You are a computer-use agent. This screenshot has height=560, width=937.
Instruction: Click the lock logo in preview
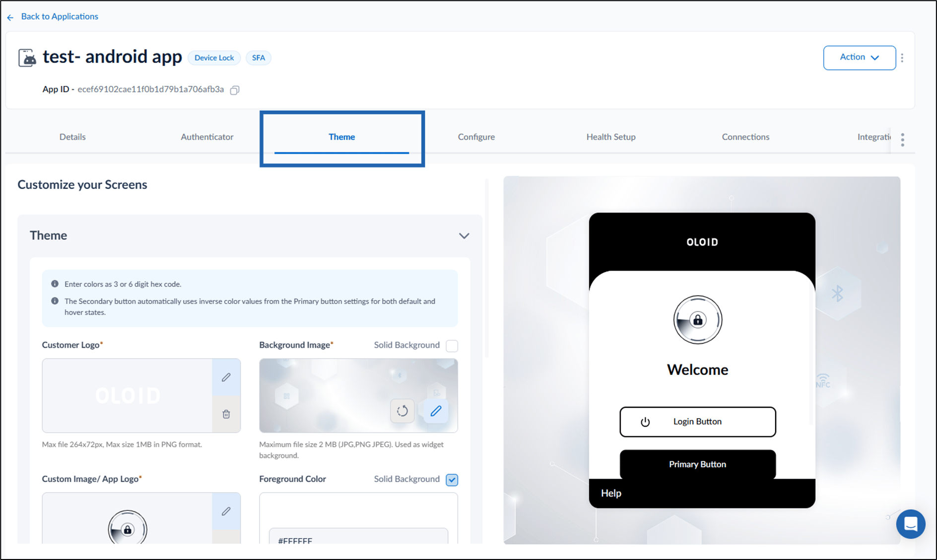[697, 320]
